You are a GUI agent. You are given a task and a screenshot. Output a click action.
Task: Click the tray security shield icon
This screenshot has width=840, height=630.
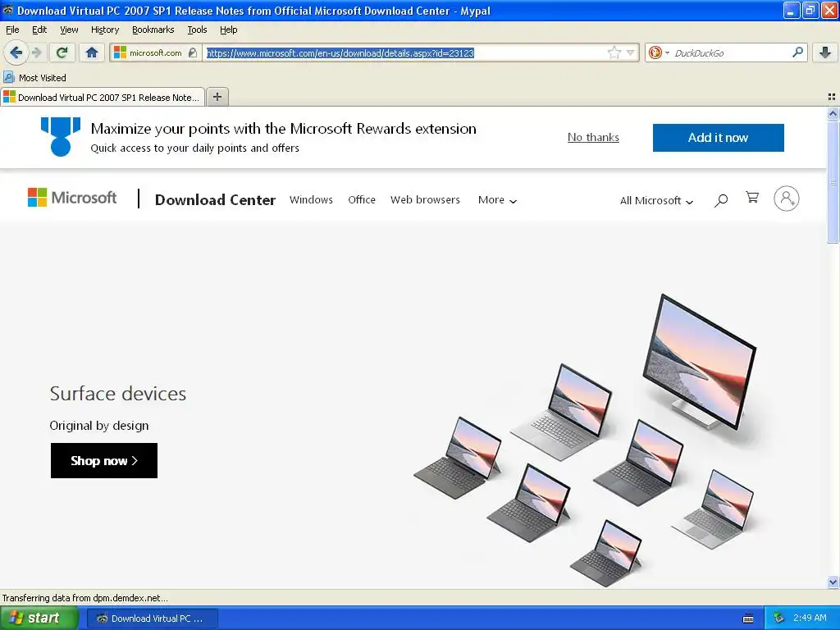tap(778, 618)
